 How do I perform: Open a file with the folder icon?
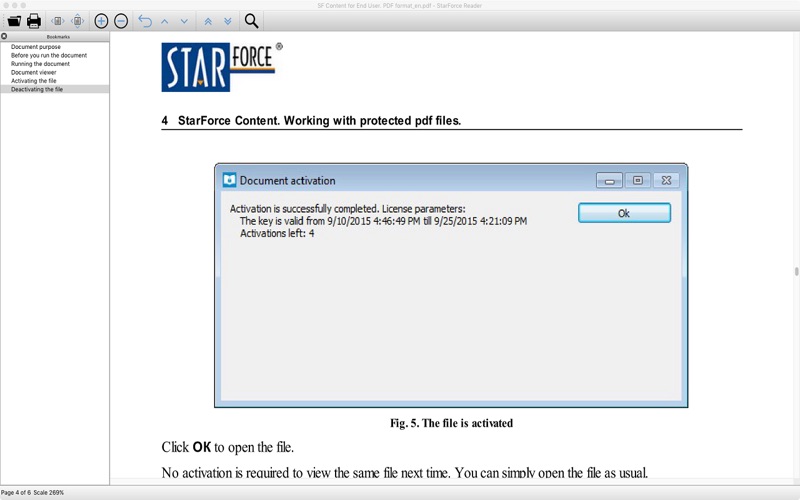(x=14, y=21)
